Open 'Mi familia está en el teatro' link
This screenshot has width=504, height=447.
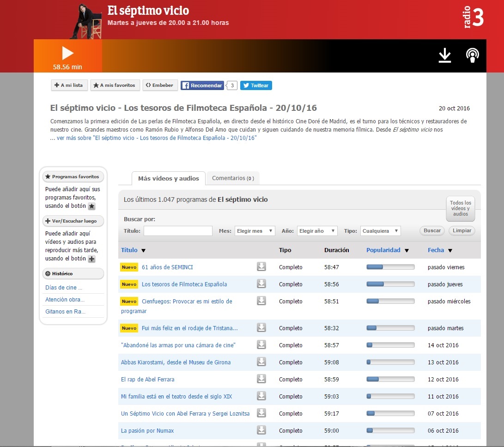click(176, 396)
